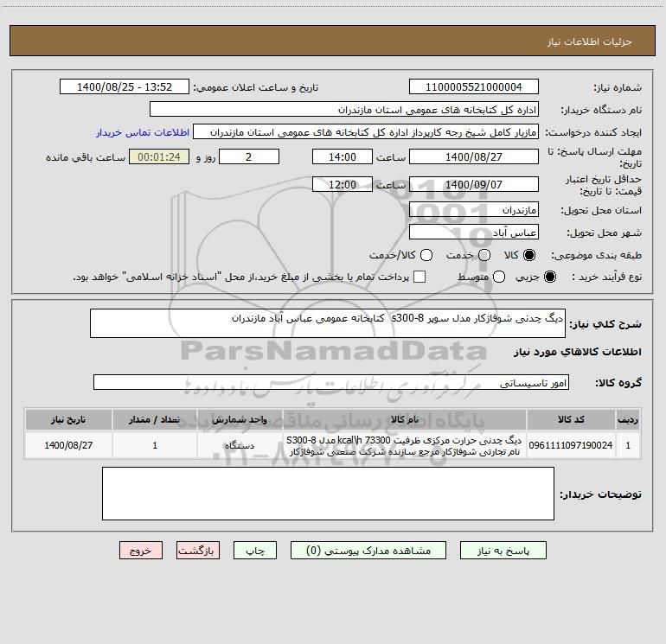Click the request creator name field
The width and height of the screenshot is (666, 644).
click(x=366, y=131)
